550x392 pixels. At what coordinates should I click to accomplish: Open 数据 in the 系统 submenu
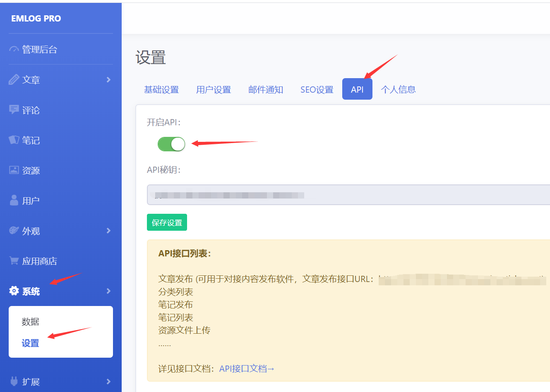pos(31,321)
